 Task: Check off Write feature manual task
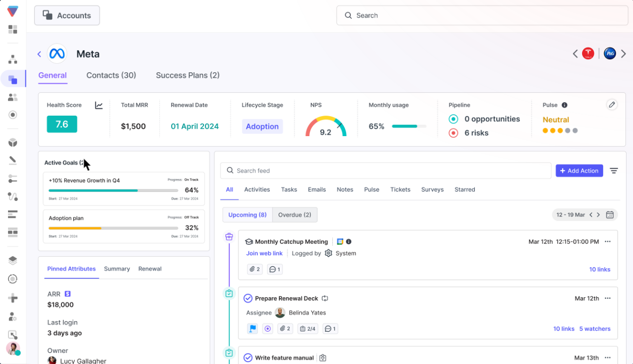248,358
